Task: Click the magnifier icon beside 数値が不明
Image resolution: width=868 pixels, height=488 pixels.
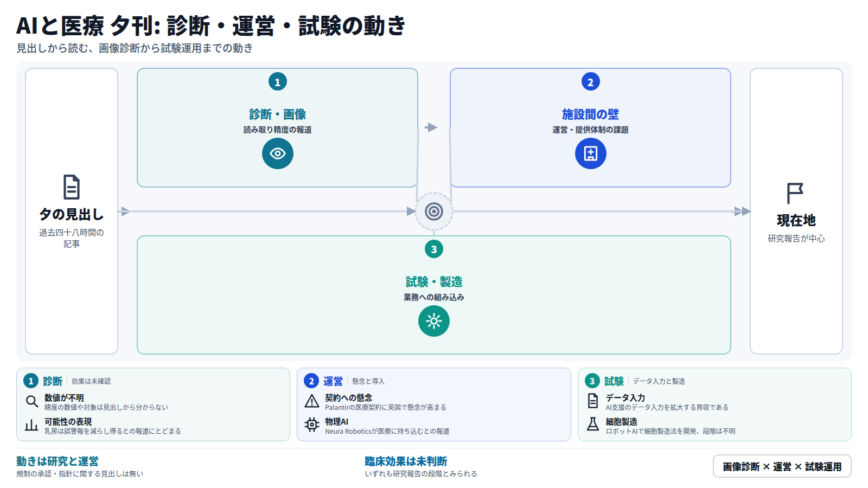Action: tap(32, 402)
